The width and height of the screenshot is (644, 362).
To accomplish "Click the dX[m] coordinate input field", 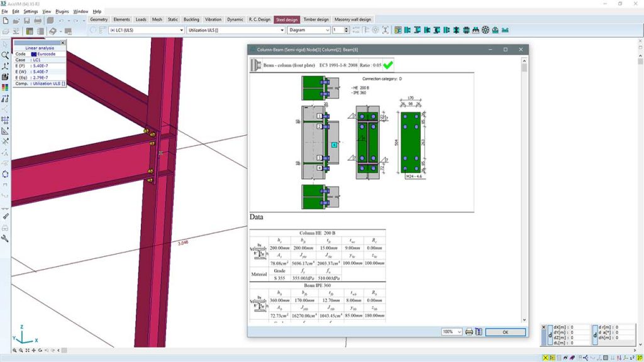I will (x=566, y=327).
